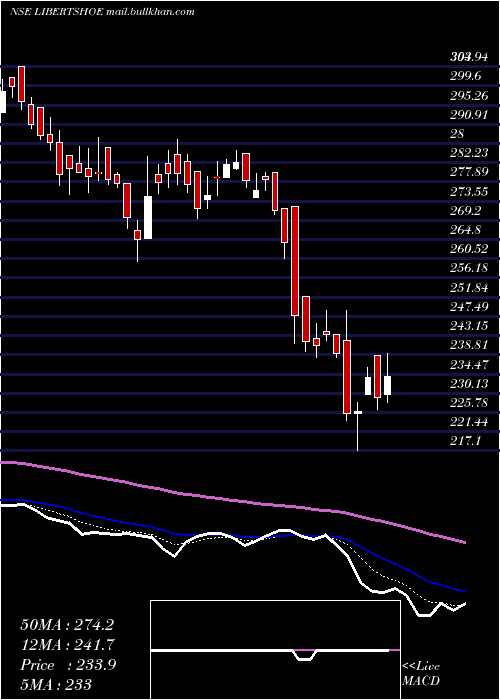Click the mail.bullkhan.com watermark text
Screen dimensions: 500x700
coord(151,12)
